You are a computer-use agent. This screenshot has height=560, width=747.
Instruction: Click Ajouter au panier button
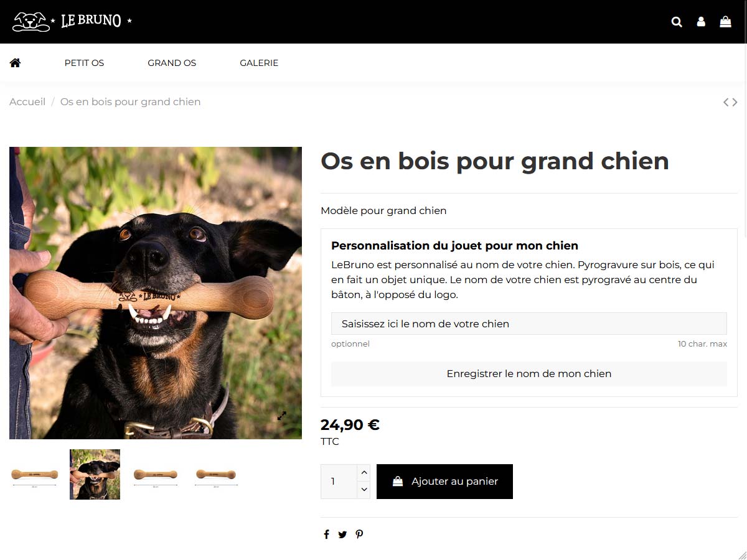(x=444, y=481)
